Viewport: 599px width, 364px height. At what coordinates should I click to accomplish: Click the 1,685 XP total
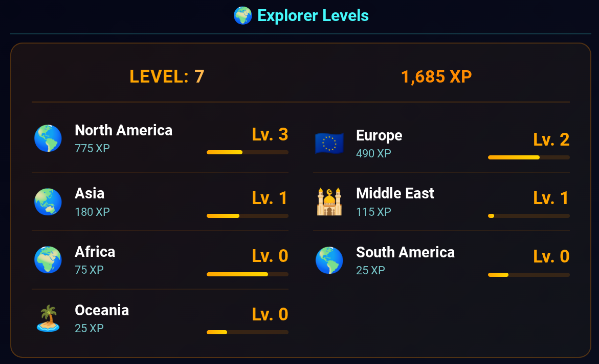pyautogui.click(x=436, y=76)
